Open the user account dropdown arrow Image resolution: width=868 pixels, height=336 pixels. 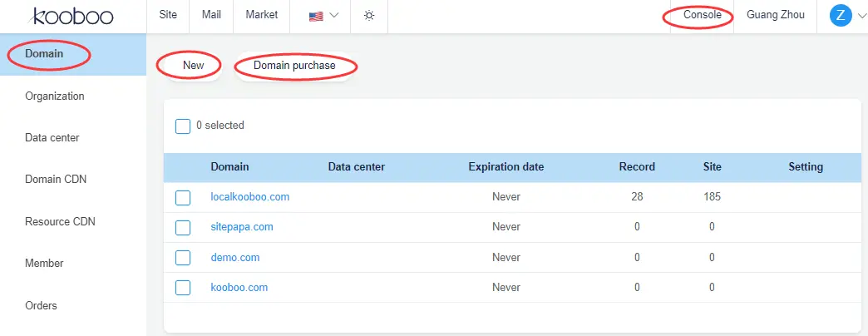861,15
